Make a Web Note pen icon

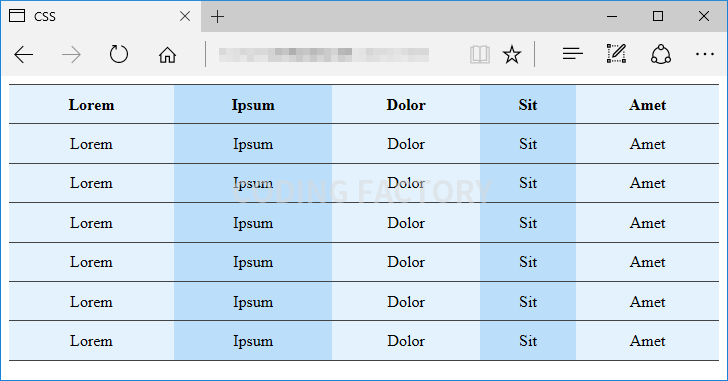tap(617, 54)
